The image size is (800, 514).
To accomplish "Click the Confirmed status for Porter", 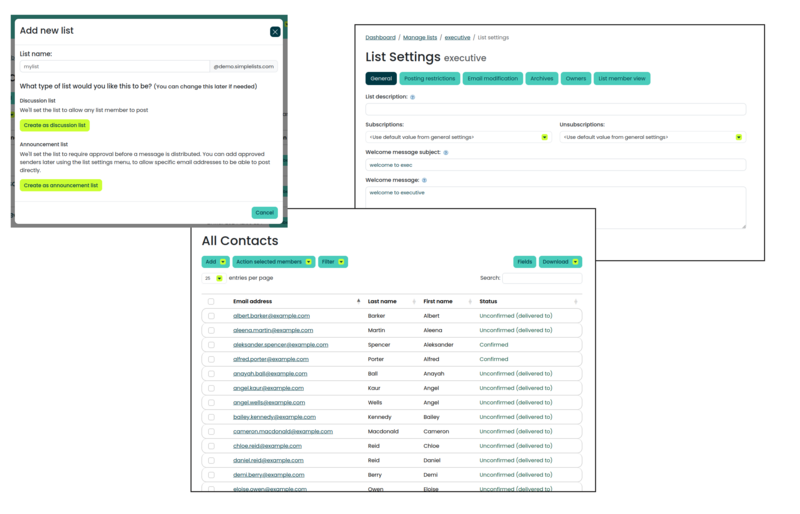I will pos(494,359).
